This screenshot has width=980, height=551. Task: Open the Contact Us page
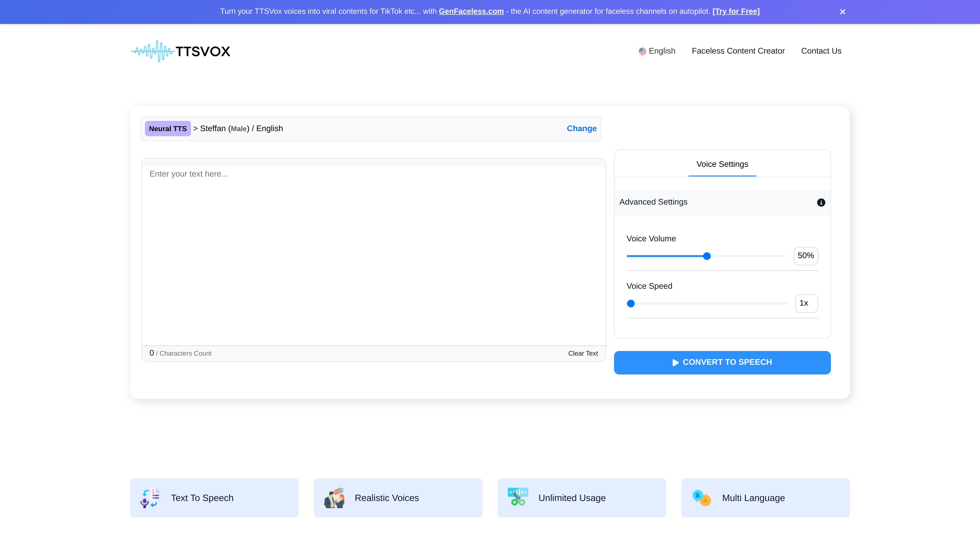pos(821,51)
